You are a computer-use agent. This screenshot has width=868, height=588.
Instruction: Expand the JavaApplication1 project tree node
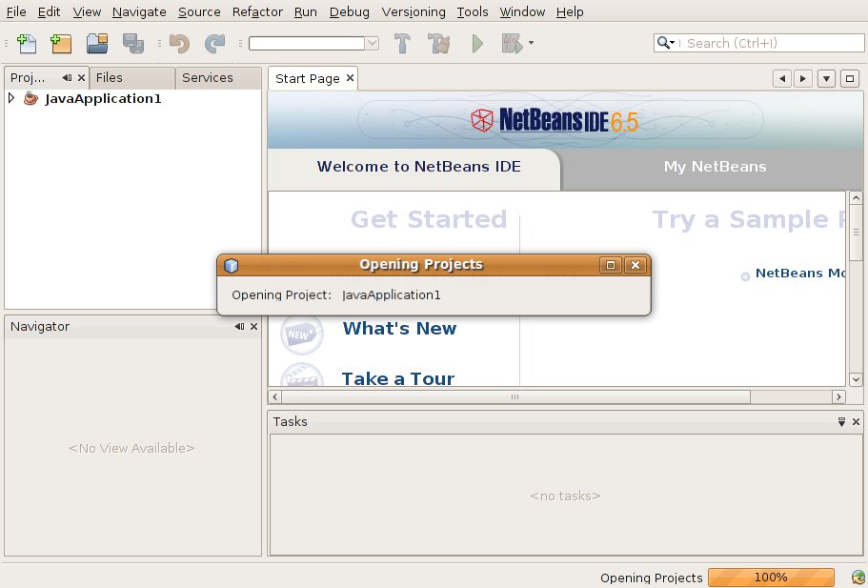11,98
